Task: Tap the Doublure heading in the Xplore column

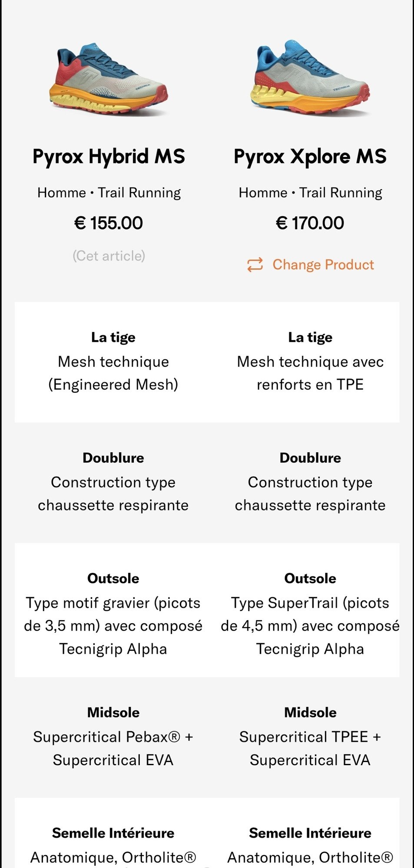Action: [310, 458]
